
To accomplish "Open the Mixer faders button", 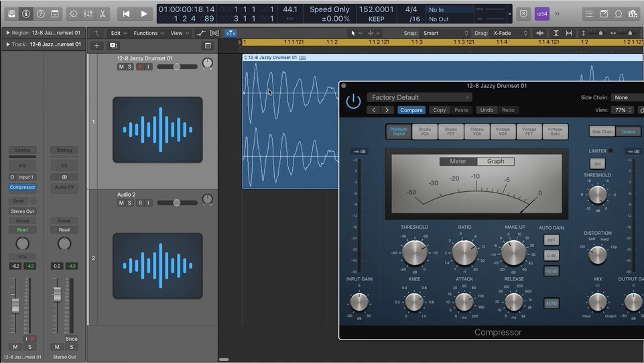I will click(x=88, y=13).
